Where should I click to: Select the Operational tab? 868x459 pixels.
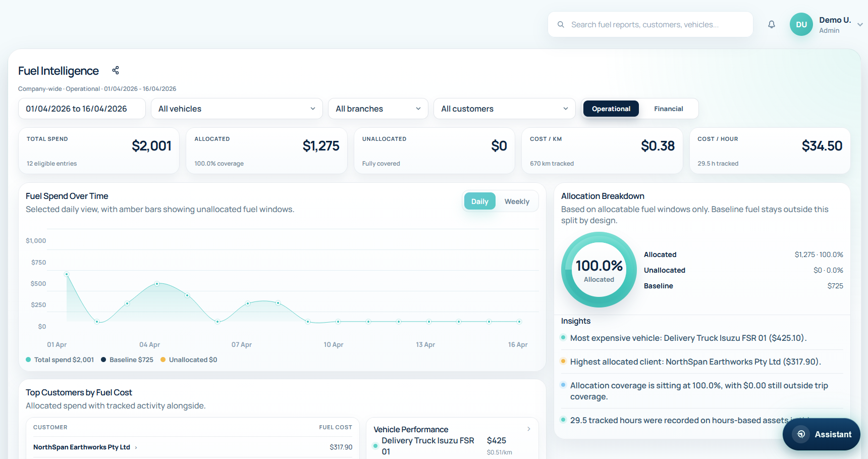click(611, 108)
